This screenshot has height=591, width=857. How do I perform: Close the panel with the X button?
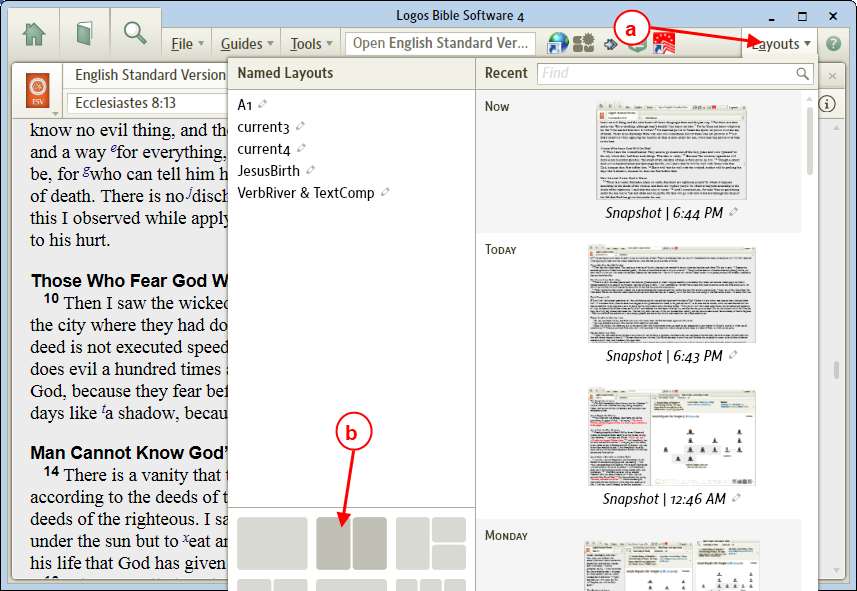(832, 75)
